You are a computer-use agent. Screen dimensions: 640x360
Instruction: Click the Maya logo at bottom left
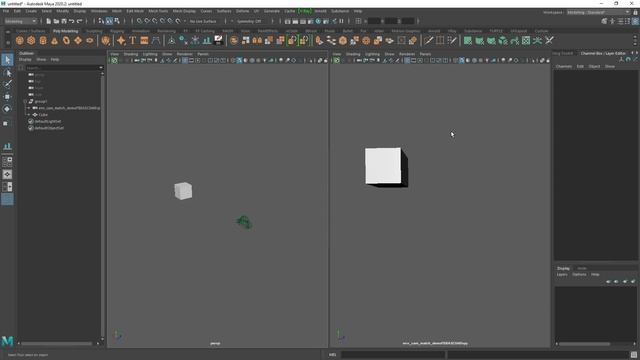tap(7, 341)
